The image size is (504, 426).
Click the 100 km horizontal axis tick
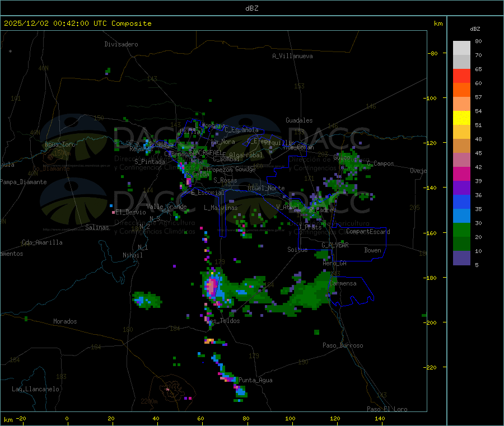pos(290,418)
